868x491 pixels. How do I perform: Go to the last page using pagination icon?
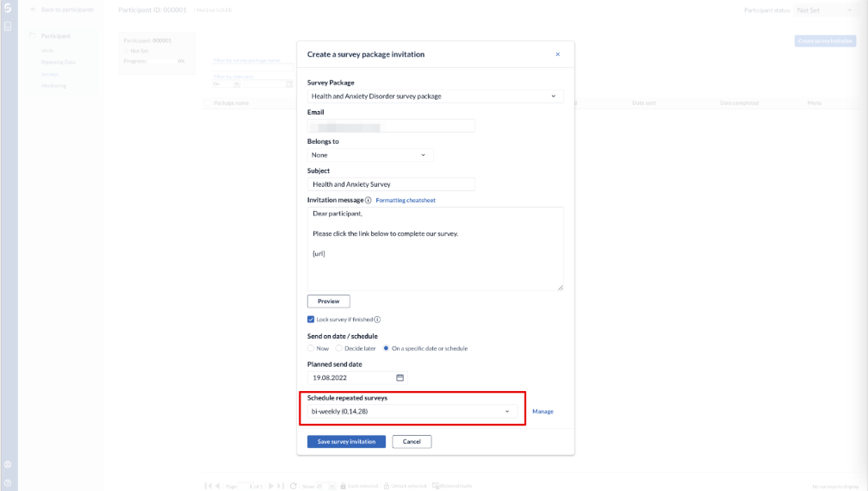(281, 486)
